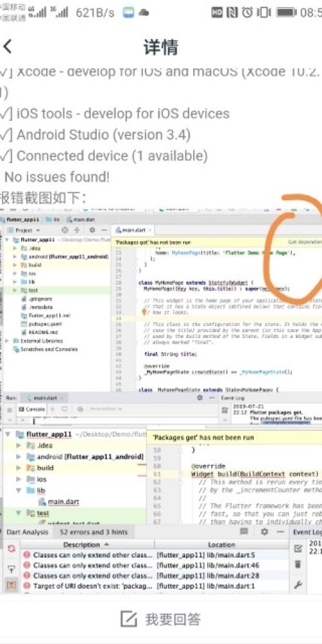Collapse the expanded test folder above widget_test.dart
The width and height of the screenshot is (322, 644).
(19, 513)
